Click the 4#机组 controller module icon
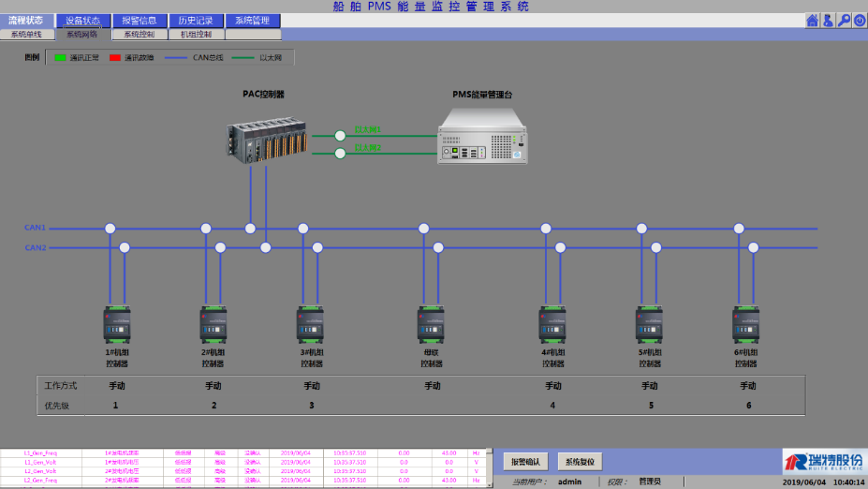The image size is (868, 489). coord(552,325)
